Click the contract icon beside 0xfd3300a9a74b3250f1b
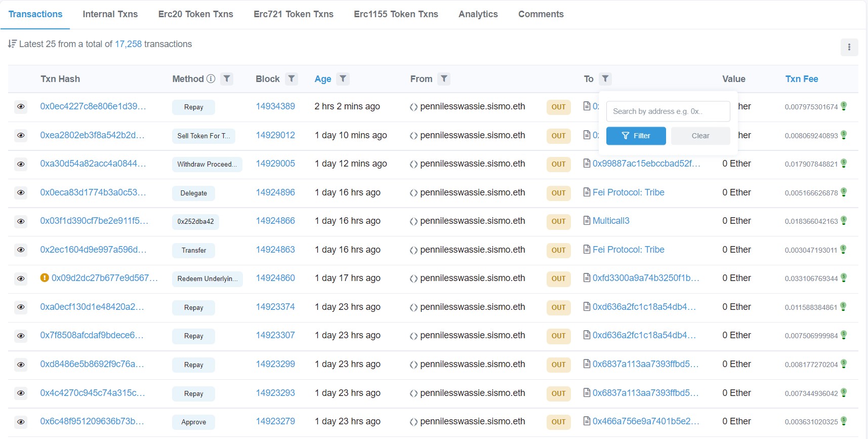The height and width of the screenshot is (439, 868). pos(587,278)
